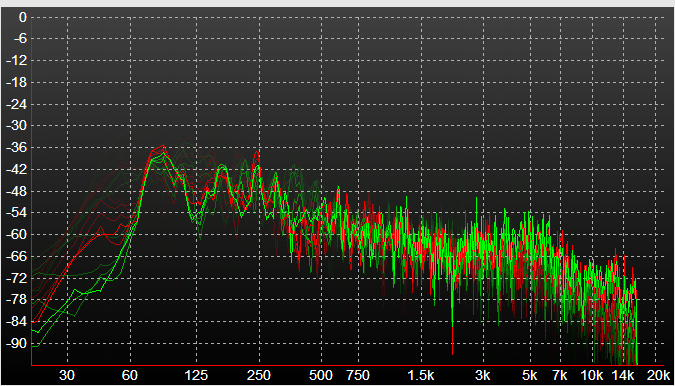Viewport: 675px width, 386px height.
Task: Click the -54 dB axis label
Action: click(x=16, y=213)
